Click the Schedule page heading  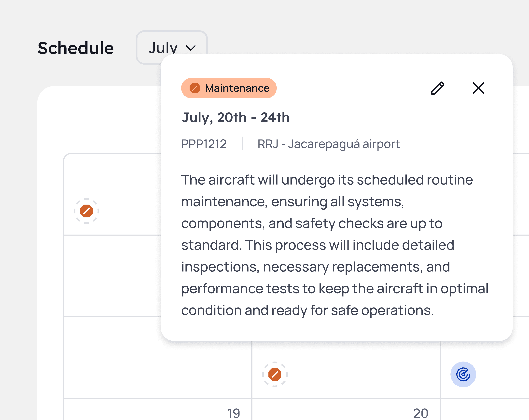76,48
